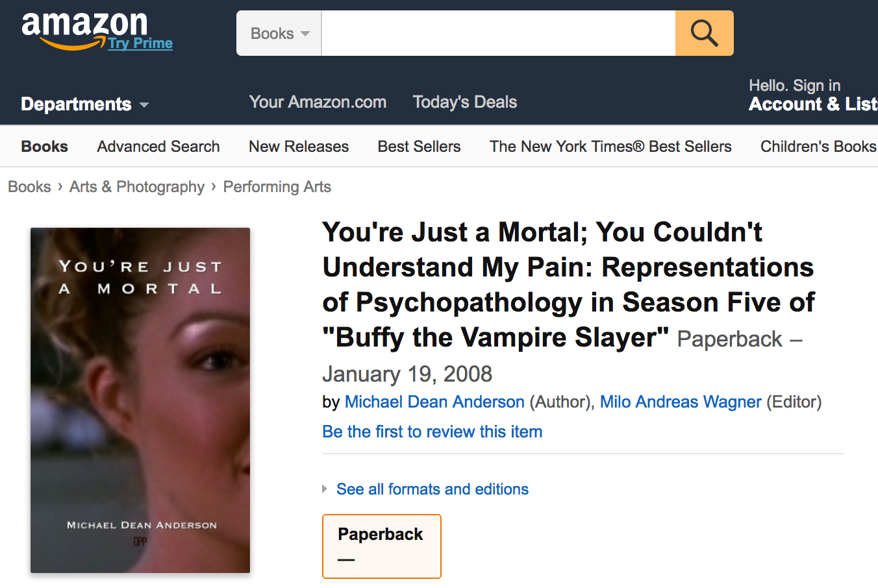Click the orange search magnifier button

click(x=705, y=33)
